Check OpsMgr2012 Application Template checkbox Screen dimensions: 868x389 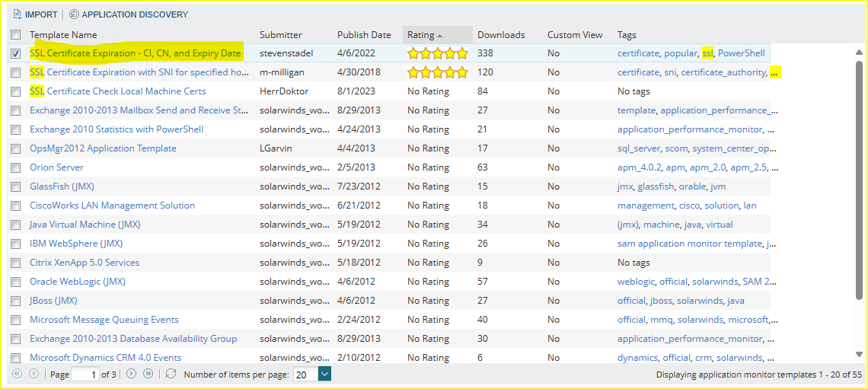click(16, 148)
